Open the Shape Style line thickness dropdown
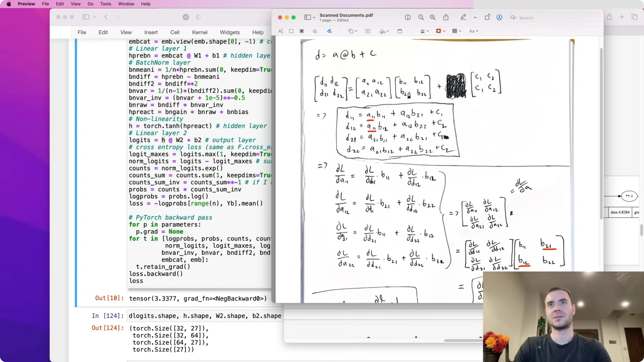Screen dimensions: 644x362 425,31
